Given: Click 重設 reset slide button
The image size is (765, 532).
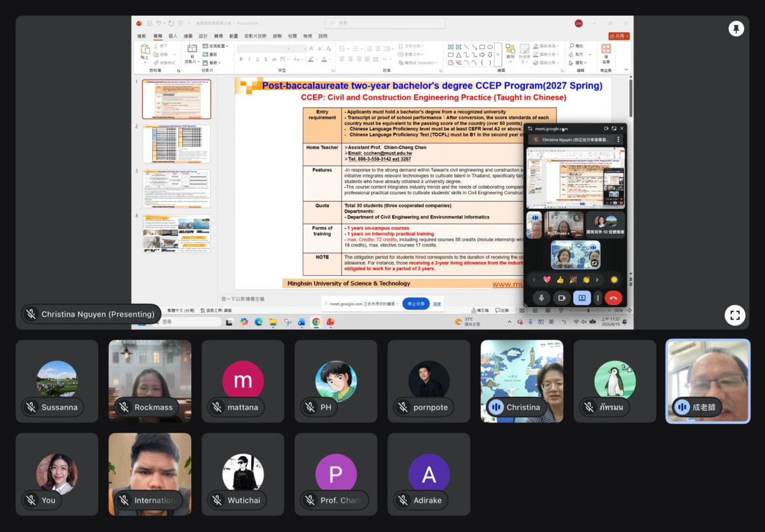Looking at the screenshot, I should pos(210,54).
